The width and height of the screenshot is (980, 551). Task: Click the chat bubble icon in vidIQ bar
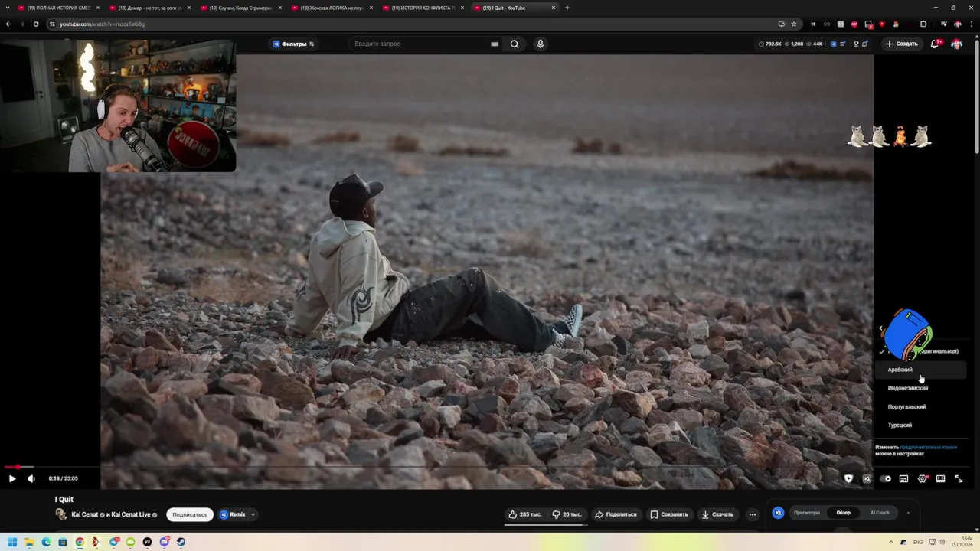tap(865, 44)
